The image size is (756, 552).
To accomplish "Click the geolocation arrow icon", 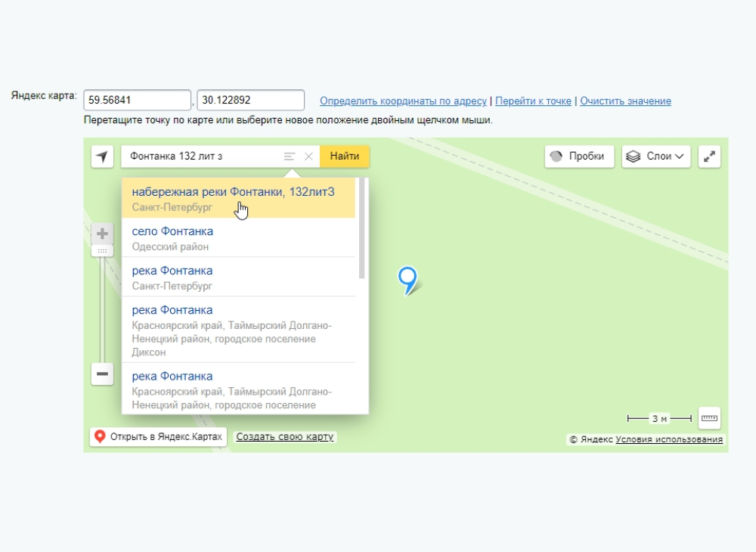I will pos(102,157).
